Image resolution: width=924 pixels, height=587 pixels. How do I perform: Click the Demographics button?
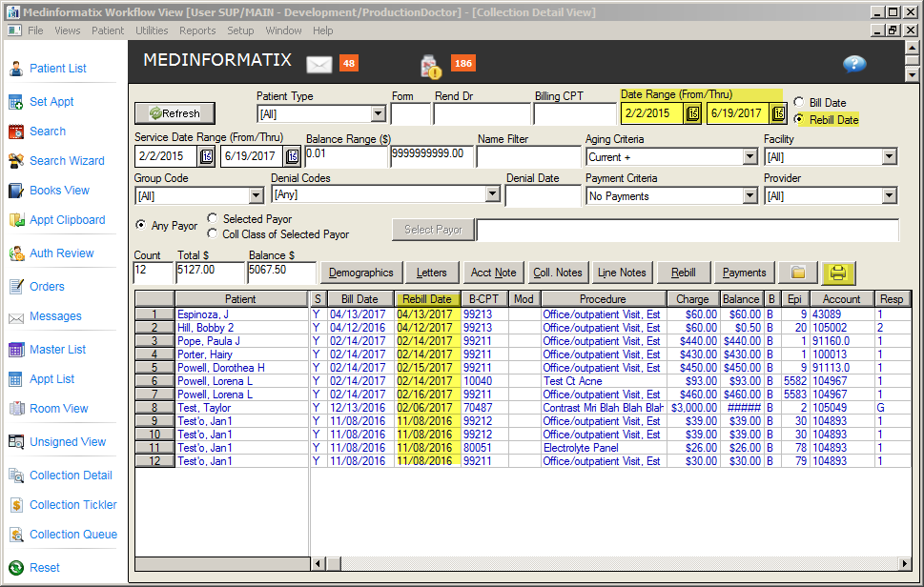360,273
